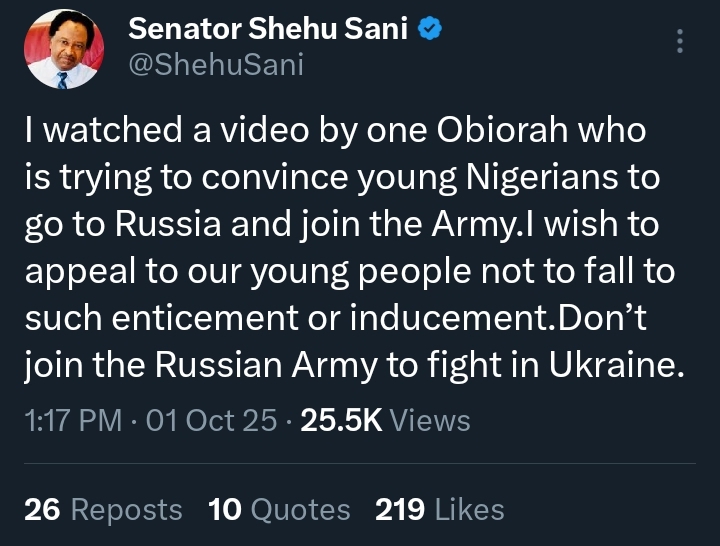The image size is (720, 546).
Task: Open the tweet's three-dot more options menu
Action: (x=681, y=41)
